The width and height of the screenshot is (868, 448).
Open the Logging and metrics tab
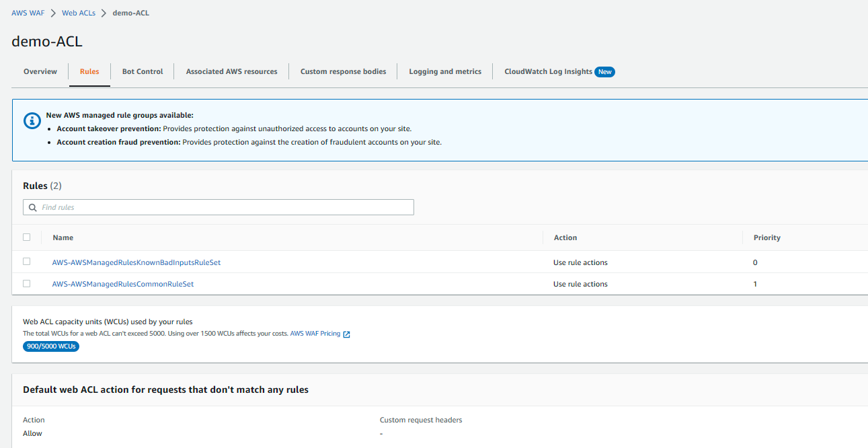tap(445, 71)
